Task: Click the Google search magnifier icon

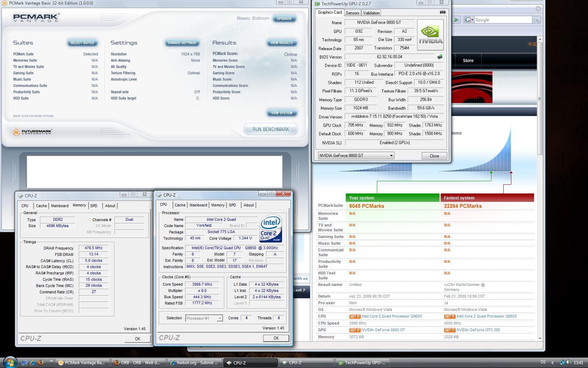Action: 536,20
